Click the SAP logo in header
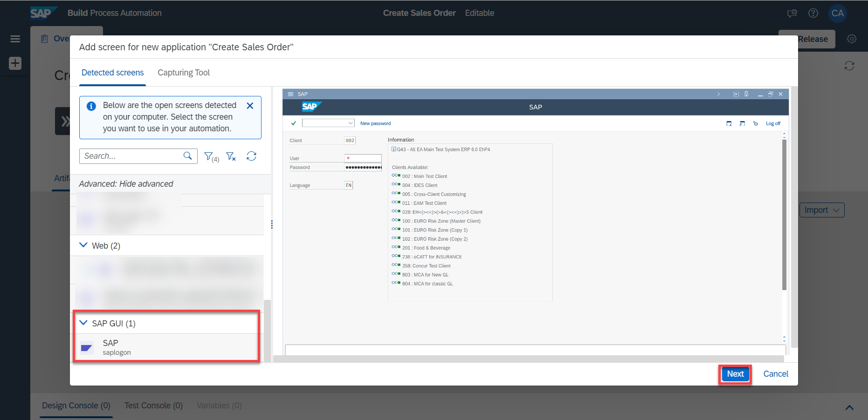 click(x=44, y=13)
